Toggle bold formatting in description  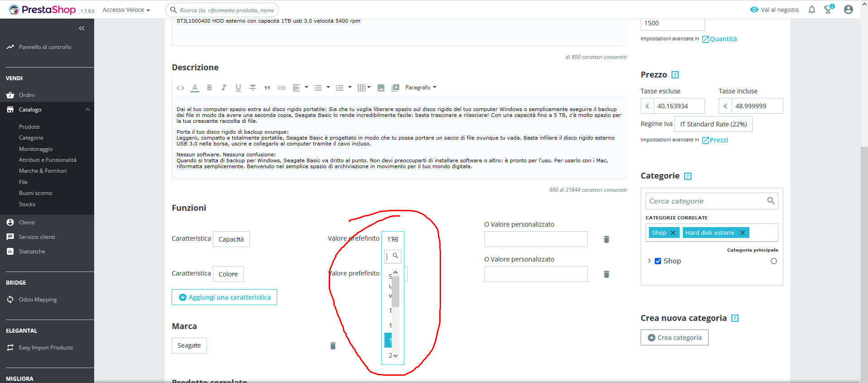[209, 88]
